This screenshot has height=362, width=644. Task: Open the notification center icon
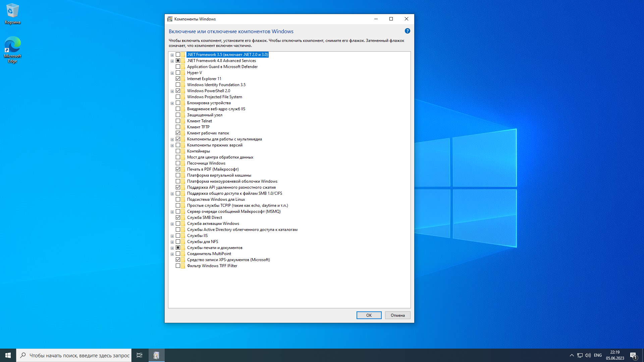coord(633,355)
